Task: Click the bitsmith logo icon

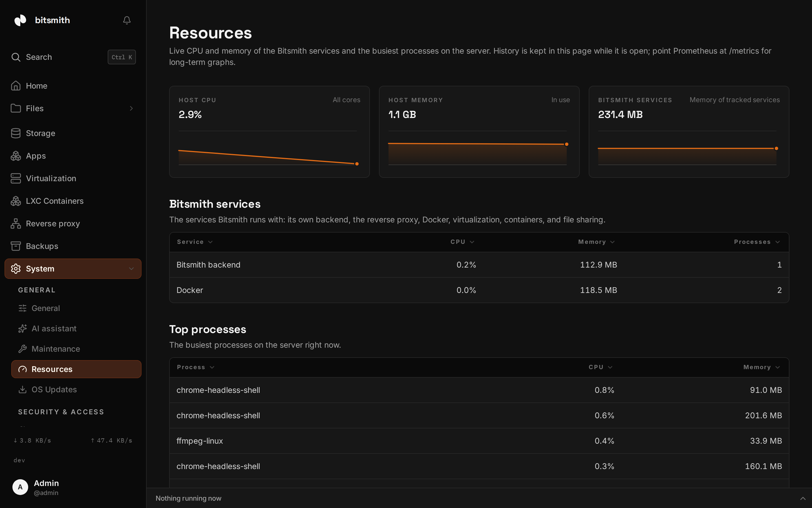Action: [x=21, y=20]
